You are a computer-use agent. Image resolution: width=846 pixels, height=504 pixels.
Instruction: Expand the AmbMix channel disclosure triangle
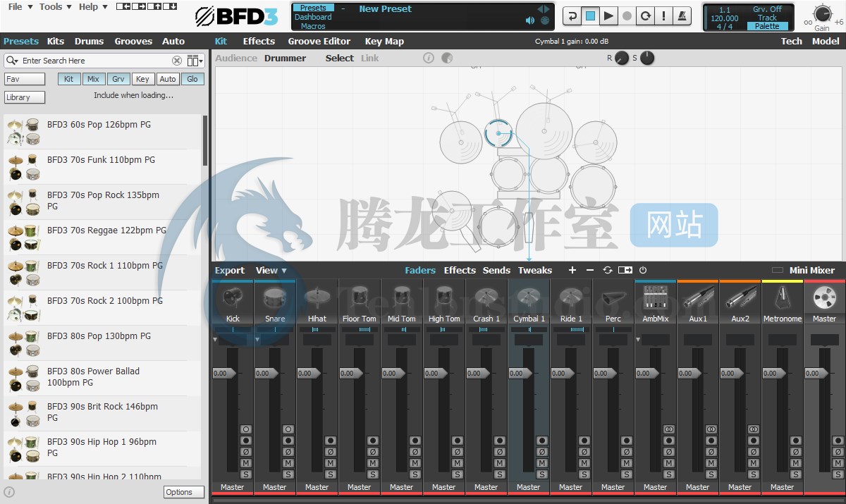[639, 340]
